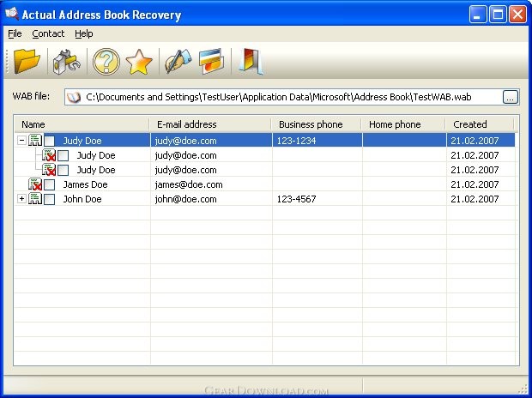Open the Help menu
The height and width of the screenshot is (398, 532).
(x=84, y=33)
